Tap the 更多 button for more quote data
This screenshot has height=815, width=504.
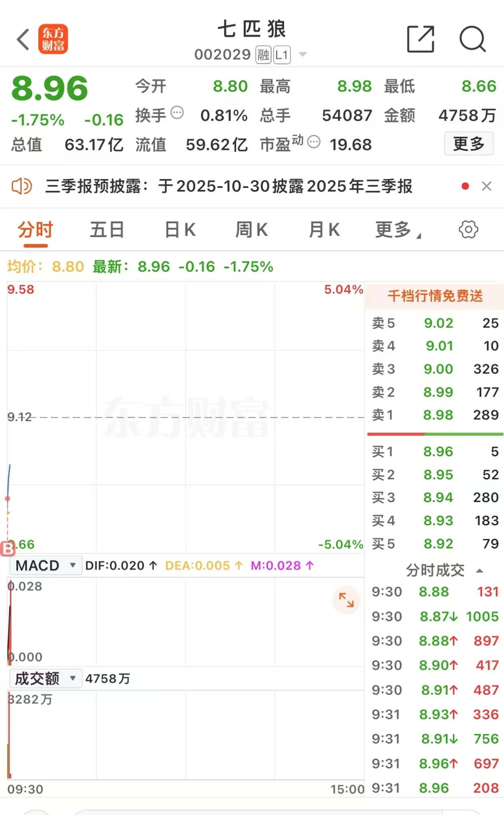coord(469,144)
